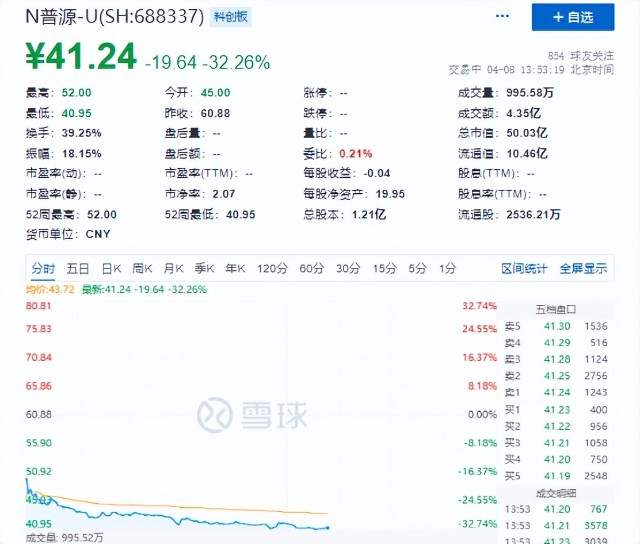Viewport: 640px width, 544px height.
Task: Click the 买1 row price 41.23
Action: pos(557,410)
